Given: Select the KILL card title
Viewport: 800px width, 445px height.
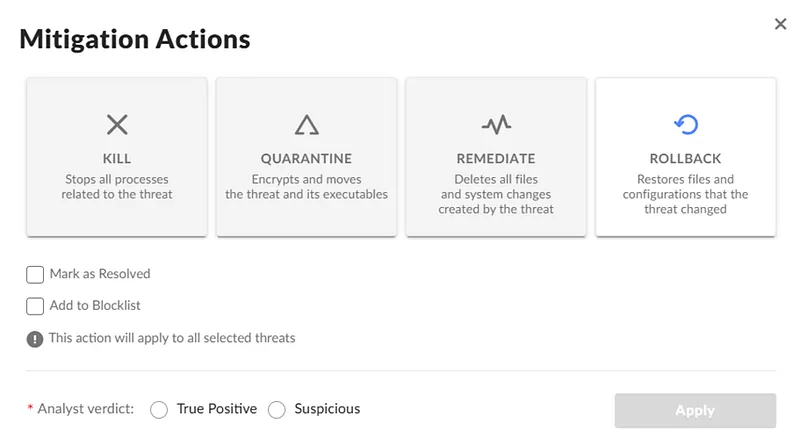Looking at the screenshot, I should pos(117,159).
